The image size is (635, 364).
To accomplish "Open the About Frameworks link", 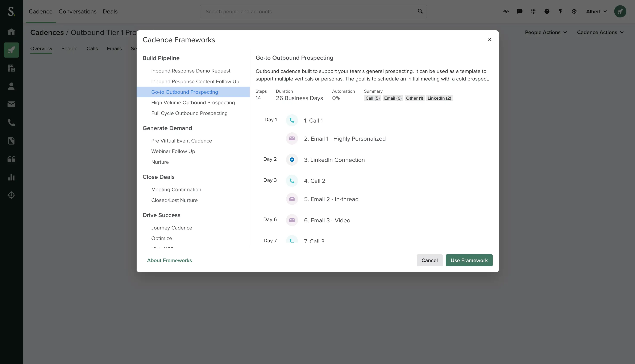I will pyautogui.click(x=169, y=260).
